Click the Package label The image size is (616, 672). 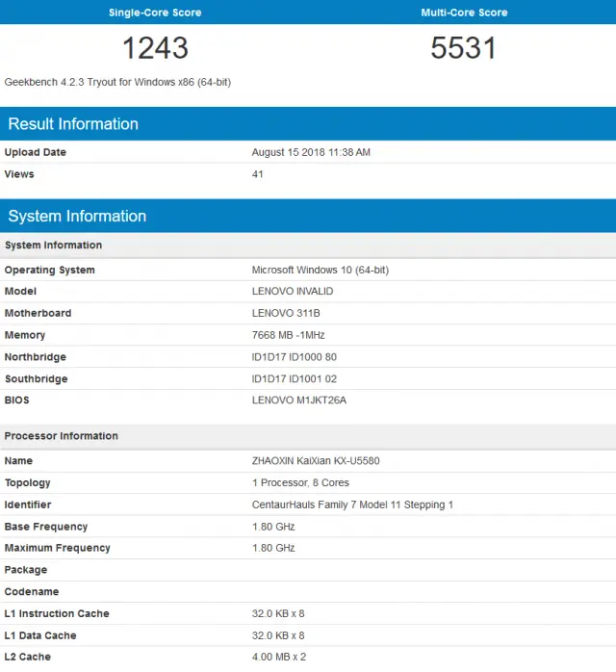(x=26, y=570)
